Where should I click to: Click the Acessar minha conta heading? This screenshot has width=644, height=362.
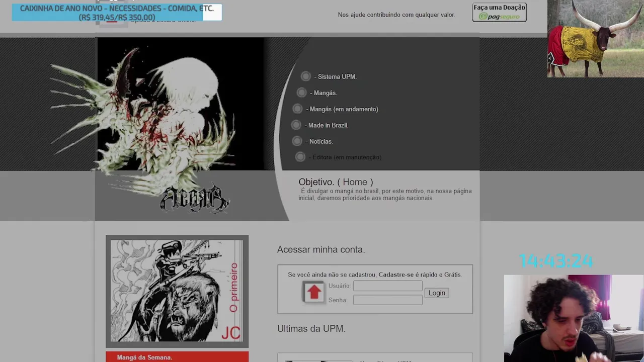point(321,249)
